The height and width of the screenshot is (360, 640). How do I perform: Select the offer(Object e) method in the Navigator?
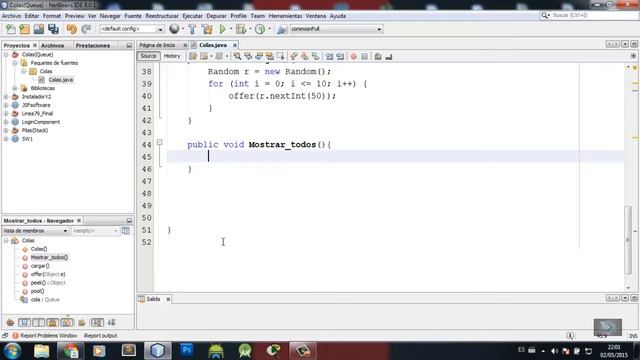(x=48, y=274)
